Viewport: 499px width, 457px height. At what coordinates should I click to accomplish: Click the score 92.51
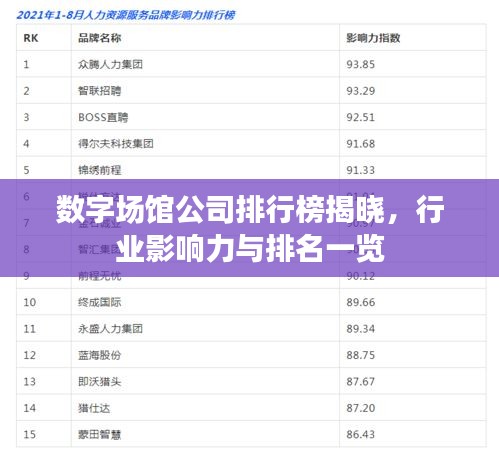361,117
